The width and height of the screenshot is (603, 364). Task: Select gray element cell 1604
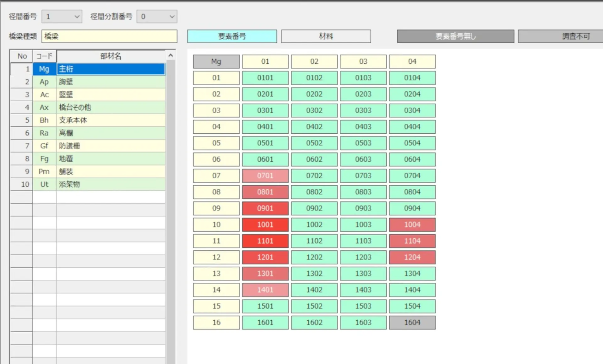click(x=412, y=323)
